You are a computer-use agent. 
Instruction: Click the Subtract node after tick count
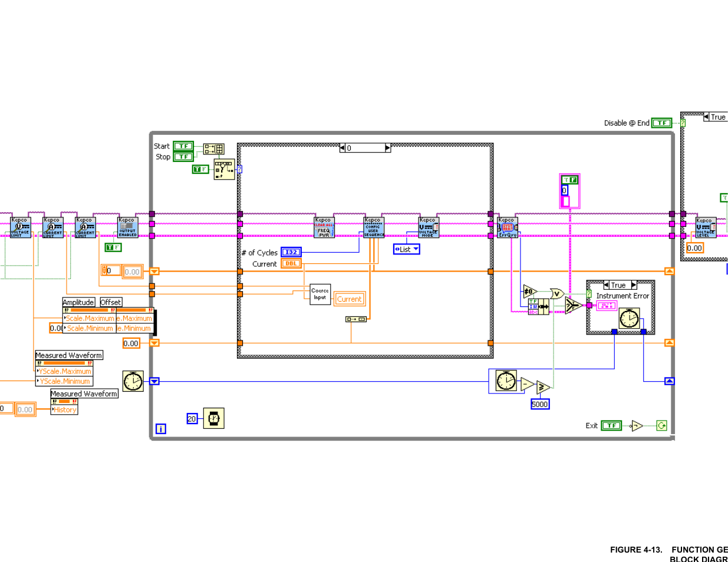[527, 385]
